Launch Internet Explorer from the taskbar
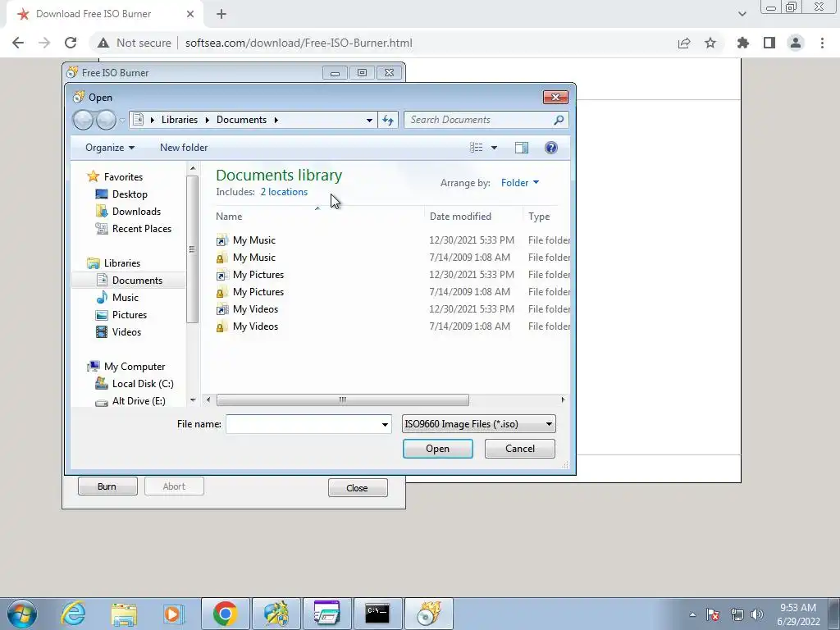This screenshot has height=630, width=840. [73, 614]
